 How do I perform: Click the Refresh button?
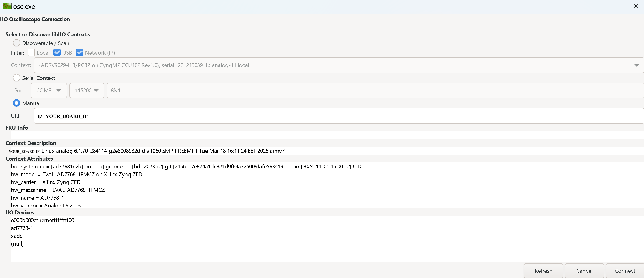click(543, 271)
